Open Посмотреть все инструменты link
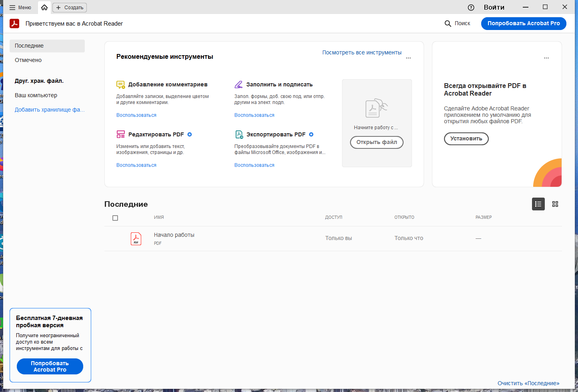This screenshot has height=392, width=578. tap(362, 52)
